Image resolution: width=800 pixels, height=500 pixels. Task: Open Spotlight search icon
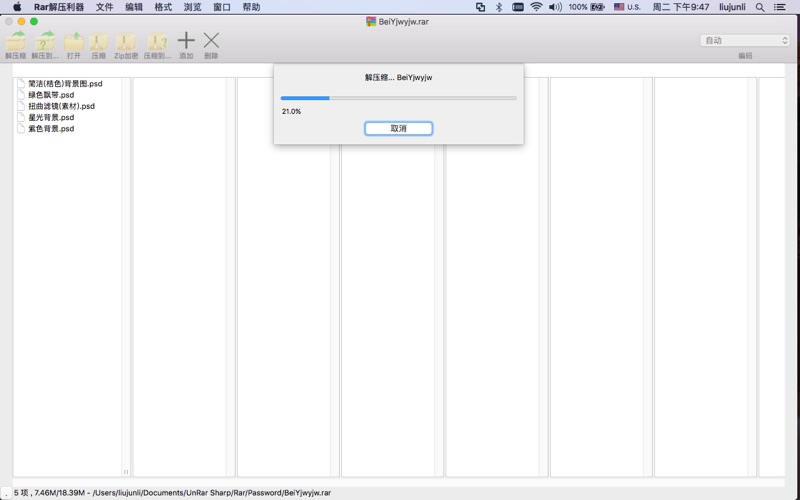[x=760, y=7]
